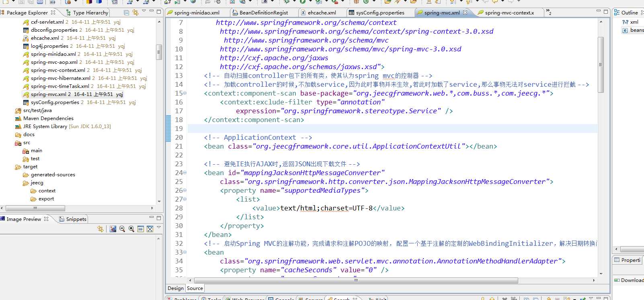The image size is (644, 300).
Task: Select spring-mvc-aop.xml file
Action: coord(54,62)
